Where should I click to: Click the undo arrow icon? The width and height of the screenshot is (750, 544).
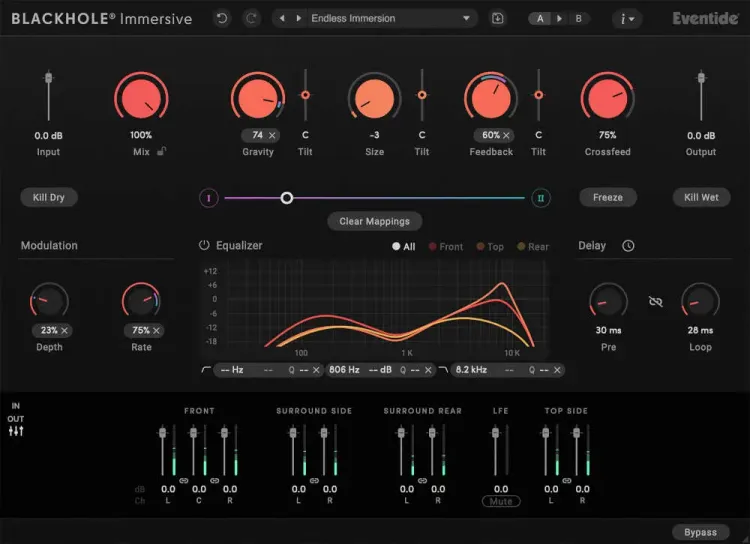click(222, 19)
